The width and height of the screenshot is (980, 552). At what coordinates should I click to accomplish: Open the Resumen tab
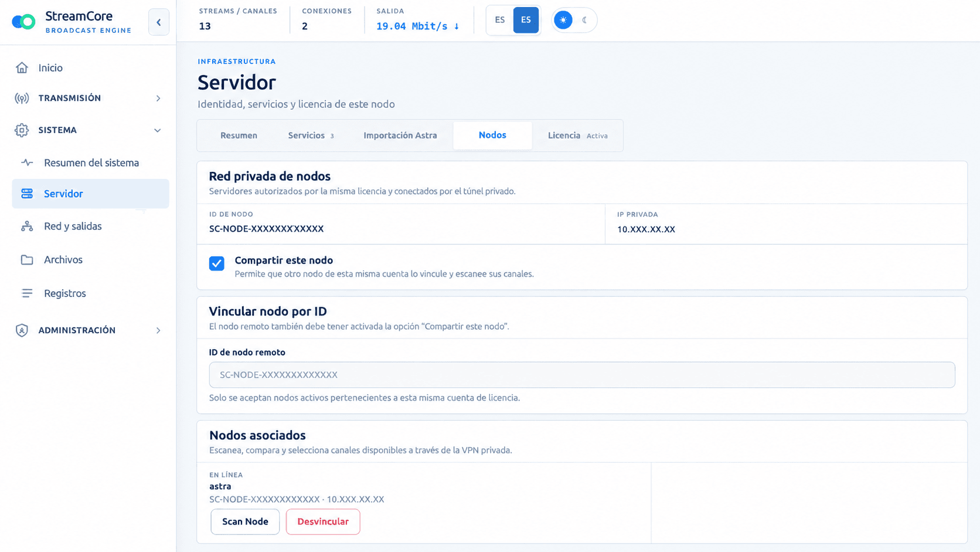coord(239,136)
